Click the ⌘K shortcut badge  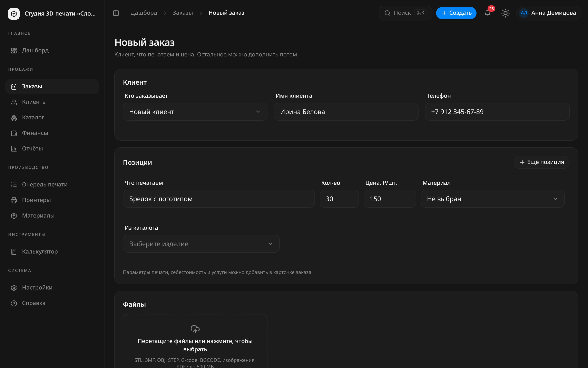421,13
